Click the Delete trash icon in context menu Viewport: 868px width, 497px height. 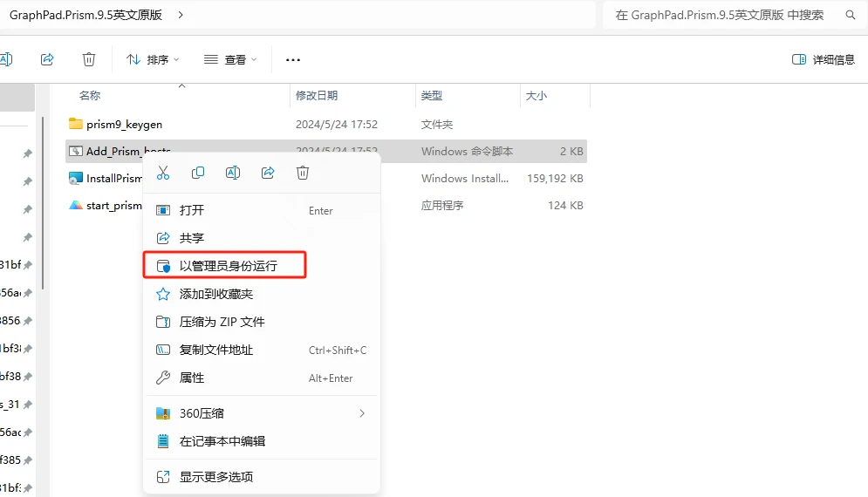point(303,173)
